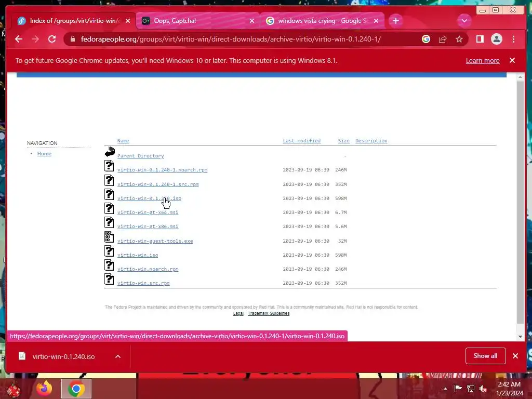Image resolution: width=532 pixels, height=399 pixels.
Task: Open a new tab with plus button
Action: click(x=395, y=21)
